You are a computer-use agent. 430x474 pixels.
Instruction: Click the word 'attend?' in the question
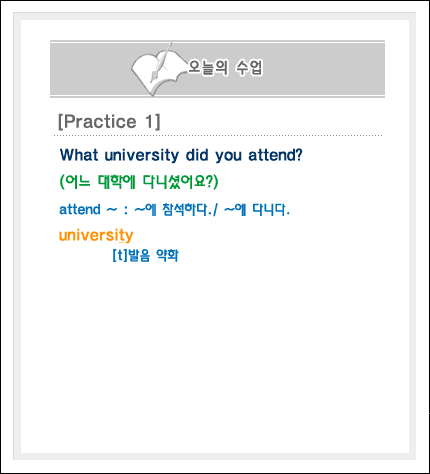(x=275, y=155)
